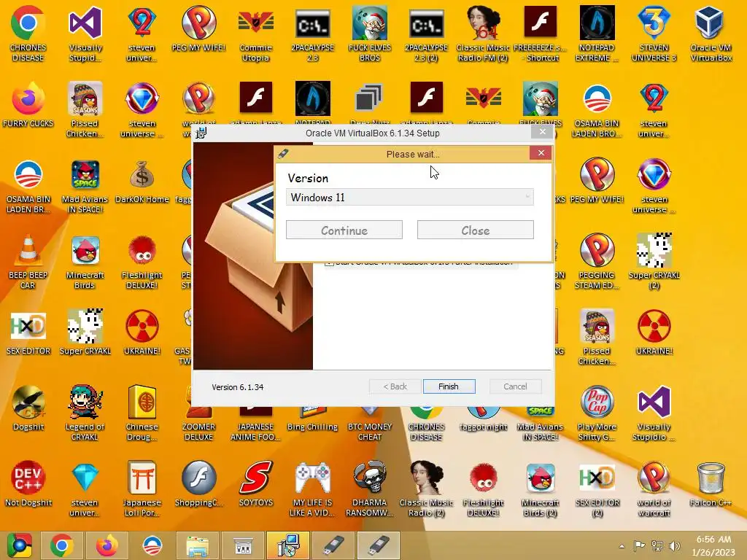This screenshot has width=747, height=560.
Task: Select the Chinese Droug... mahjong tile icon
Action: [x=142, y=413]
